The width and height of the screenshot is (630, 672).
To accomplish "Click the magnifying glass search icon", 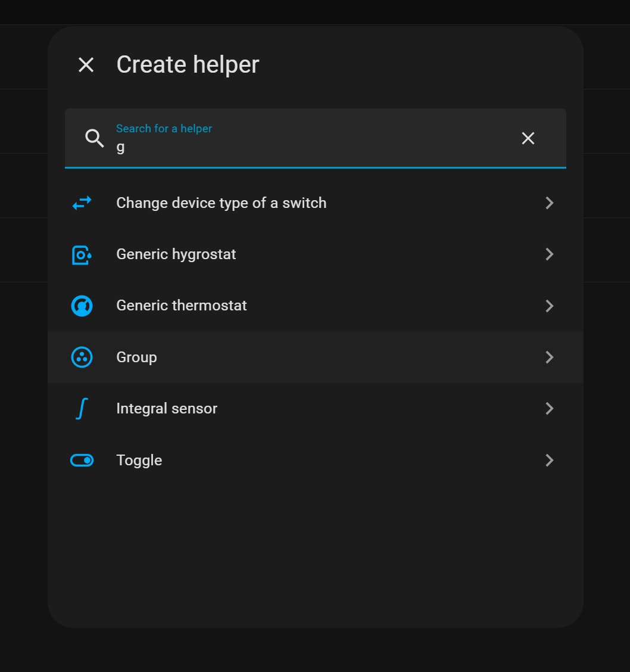I will click(x=95, y=138).
